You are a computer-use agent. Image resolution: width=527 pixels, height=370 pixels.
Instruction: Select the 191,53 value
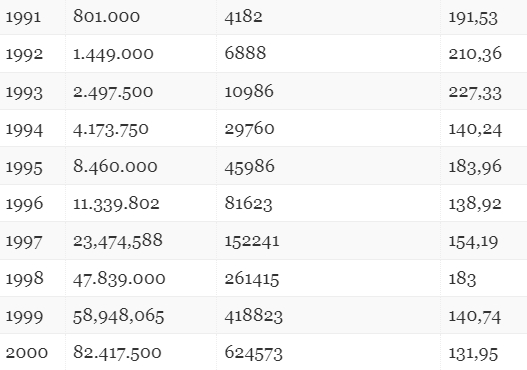click(x=473, y=18)
